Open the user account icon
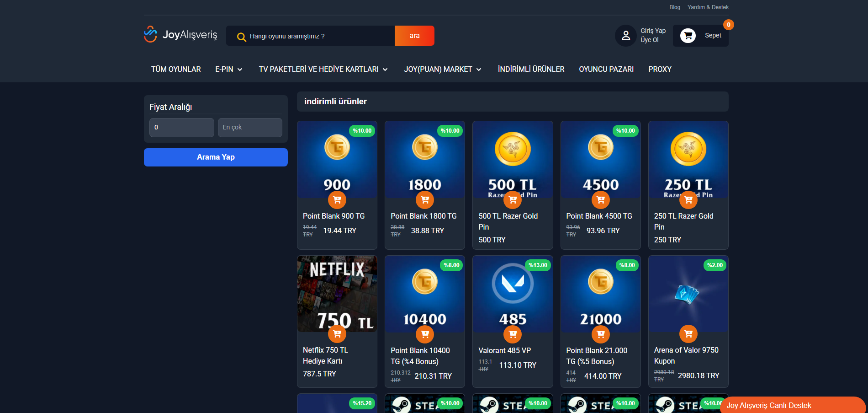The image size is (868, 413). pyautogui.click(x=626, y=36)
